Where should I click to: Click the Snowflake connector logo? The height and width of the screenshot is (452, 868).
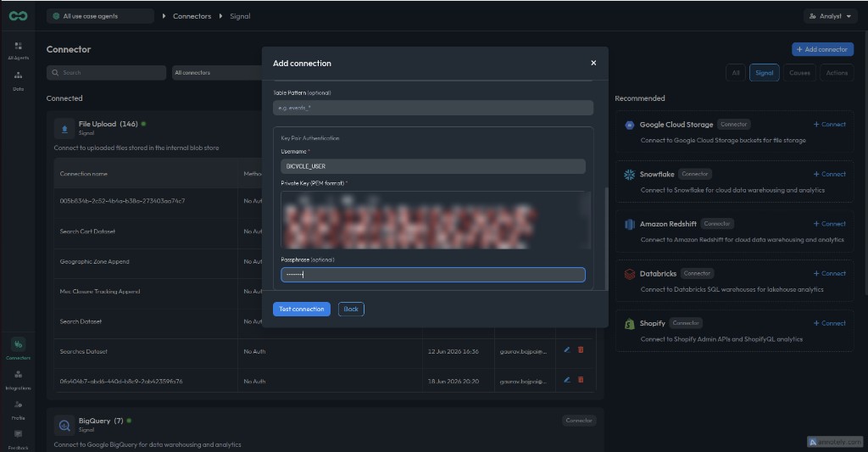630,175
